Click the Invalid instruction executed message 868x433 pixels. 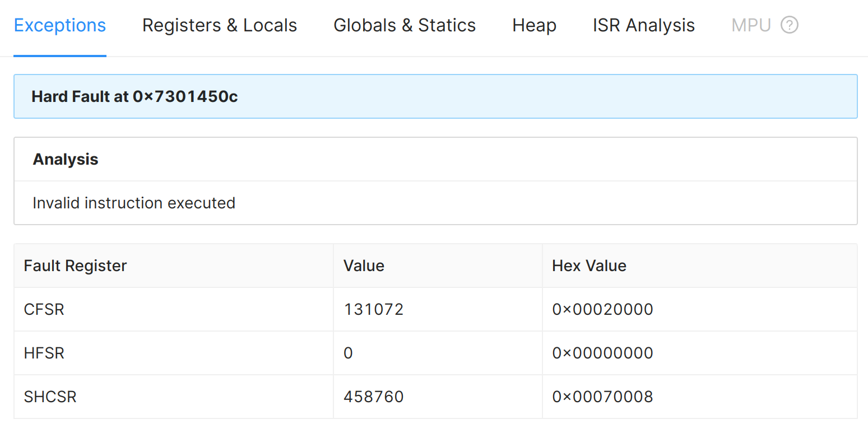click(134, 203)
